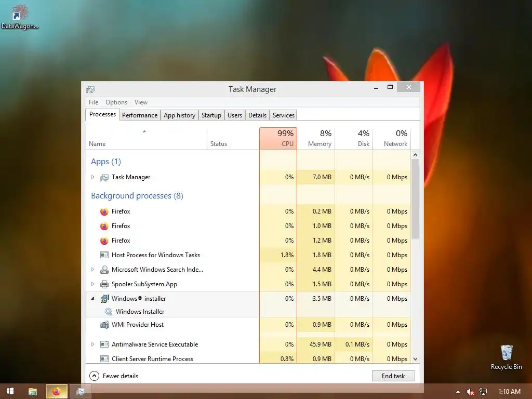Sort by the 99% CPU column header
The height and width of the screenshot is (399, 532).
click(278, 139)
